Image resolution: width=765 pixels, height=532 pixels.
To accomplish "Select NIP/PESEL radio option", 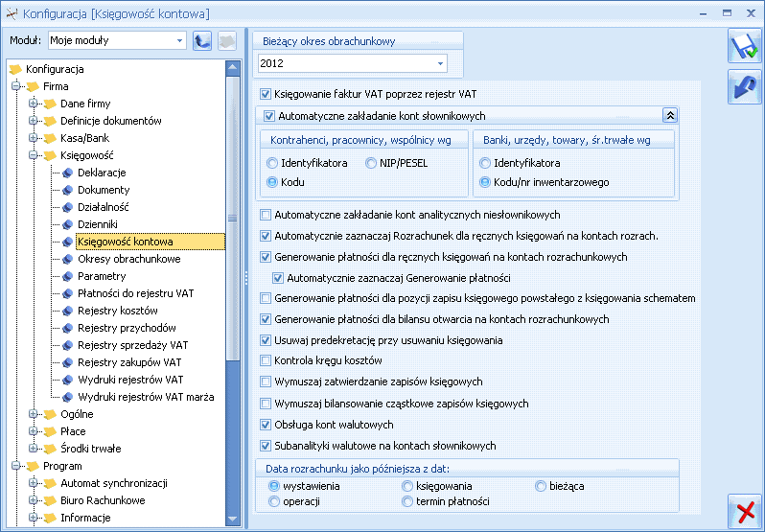I will pyautogui.click(x=371, y=163).
